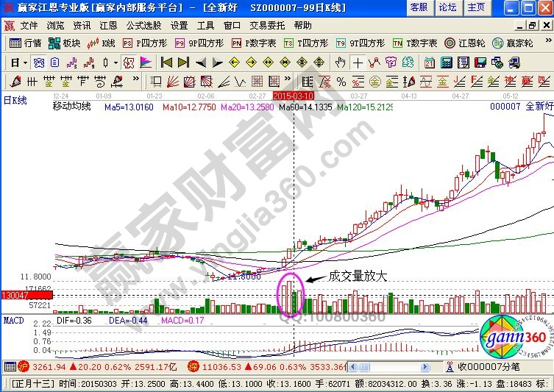Image resolution: width=554 pixels, height=392 pixels.
Task: Jump to first bar with skip-to-start arrow
Action: [x=166, y=62]
